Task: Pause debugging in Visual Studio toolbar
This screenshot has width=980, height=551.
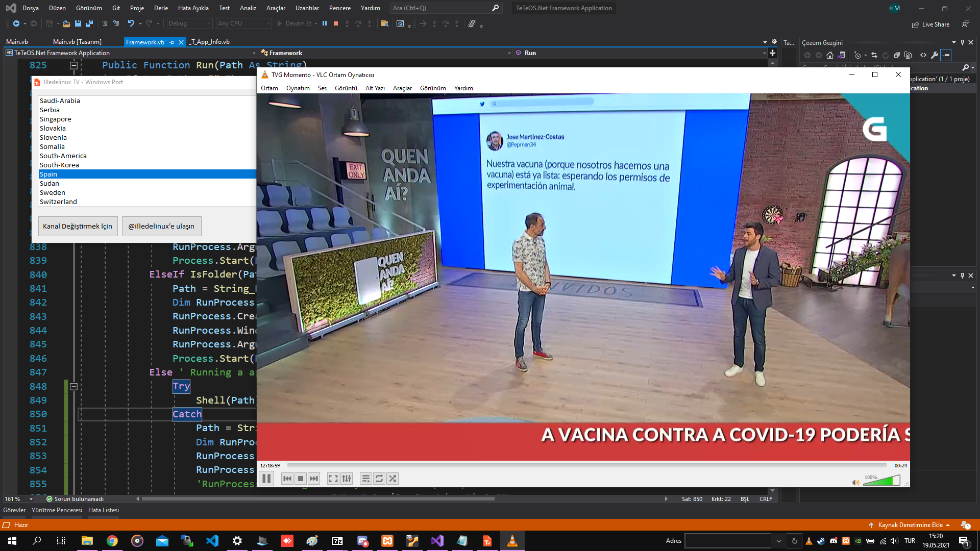Action: pos(325,23)
